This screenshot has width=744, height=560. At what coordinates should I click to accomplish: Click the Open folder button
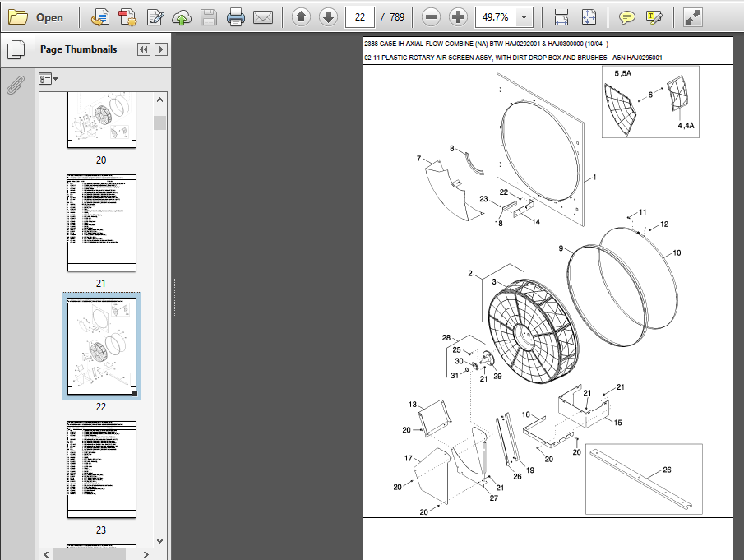36,17
